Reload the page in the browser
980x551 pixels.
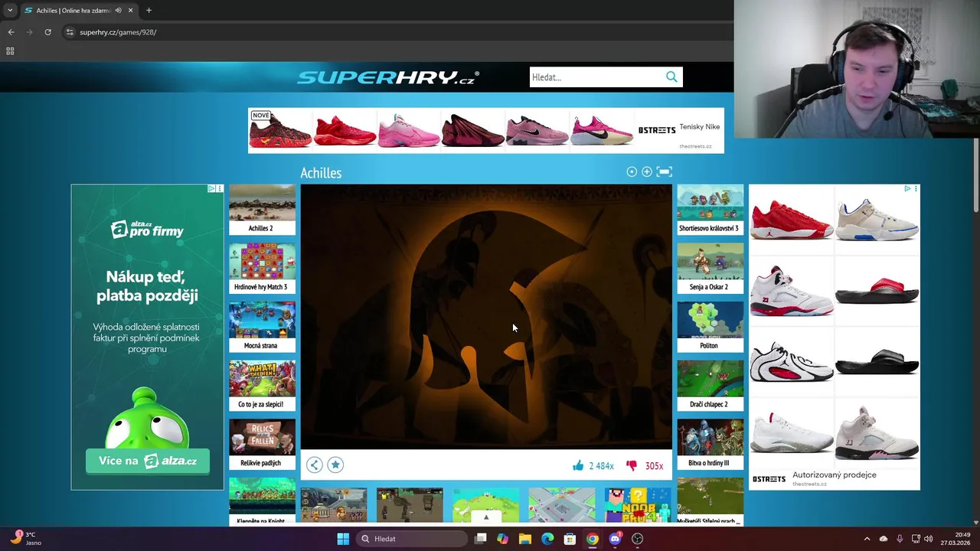click(47, 32)
